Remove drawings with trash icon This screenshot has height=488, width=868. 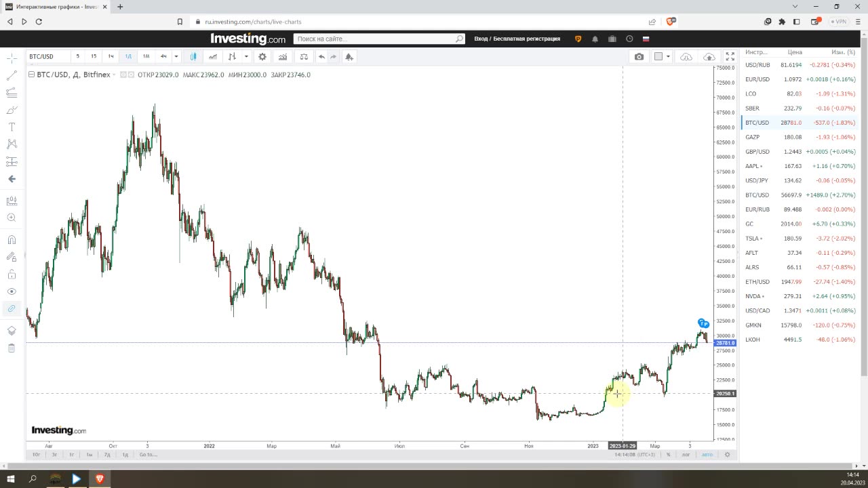tap(12, 348)
